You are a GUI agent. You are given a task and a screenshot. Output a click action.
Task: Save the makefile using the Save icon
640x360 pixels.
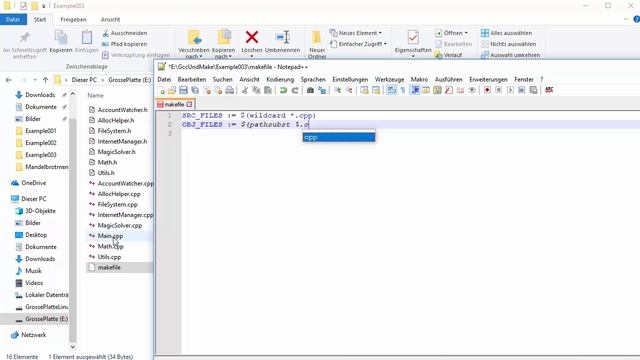[x=183, y=90]
